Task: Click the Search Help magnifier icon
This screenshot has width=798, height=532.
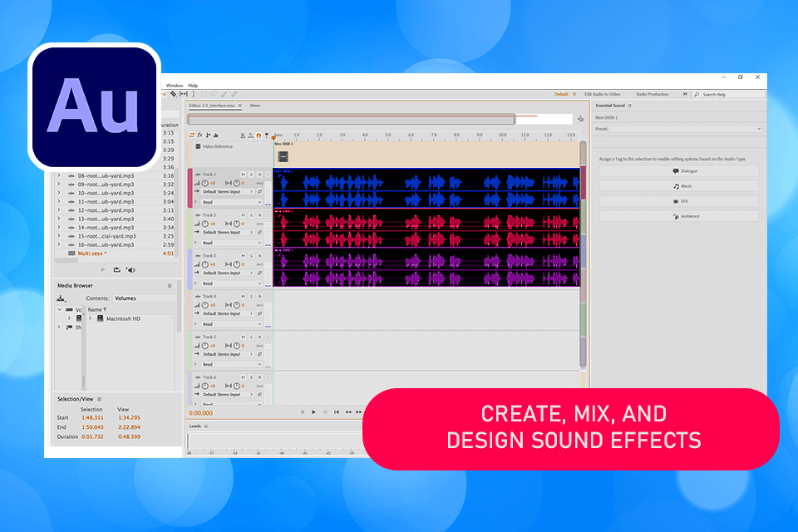Action: 697,95
